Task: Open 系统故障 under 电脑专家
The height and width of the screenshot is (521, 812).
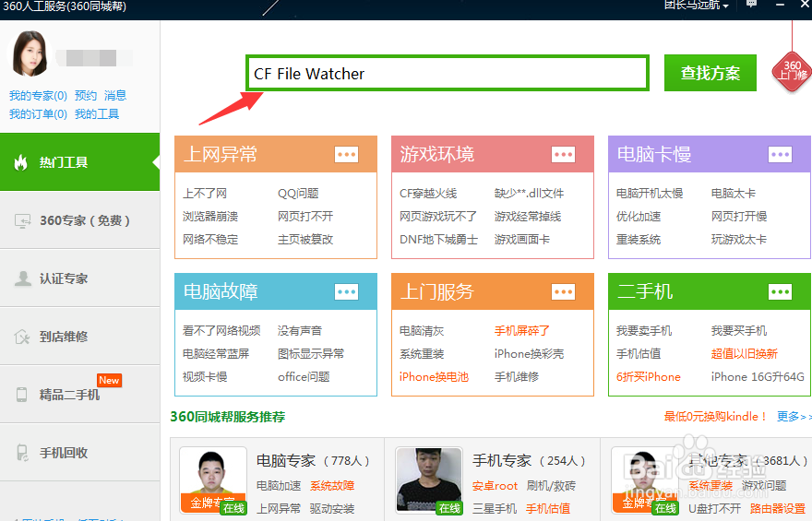Action: 332,486
